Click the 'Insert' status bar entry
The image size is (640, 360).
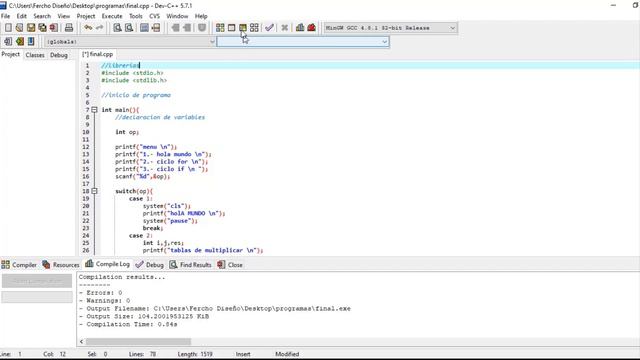(243, 354)
